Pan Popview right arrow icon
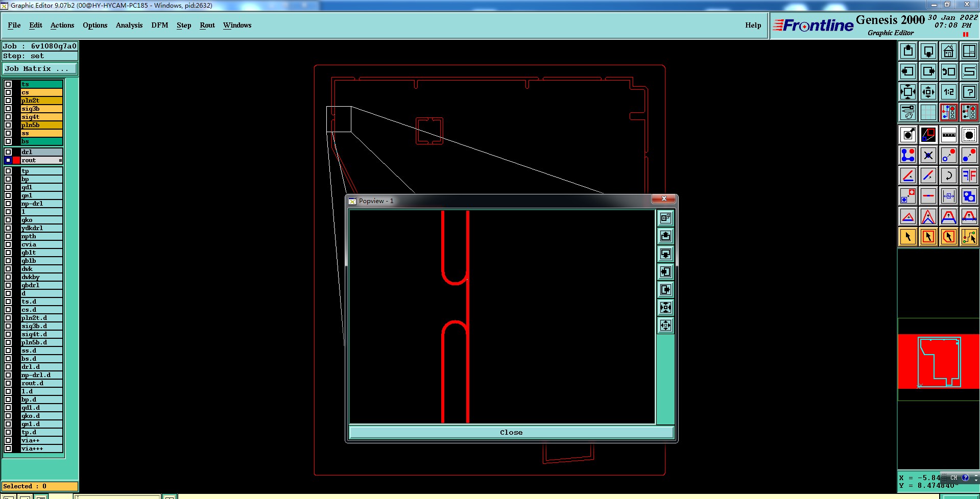This screenshot has height=499, width=980. click(665, 290)
